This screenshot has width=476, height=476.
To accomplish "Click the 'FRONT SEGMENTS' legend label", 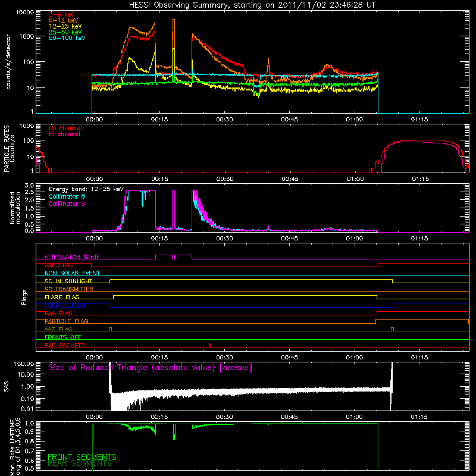I will point(82,457).
